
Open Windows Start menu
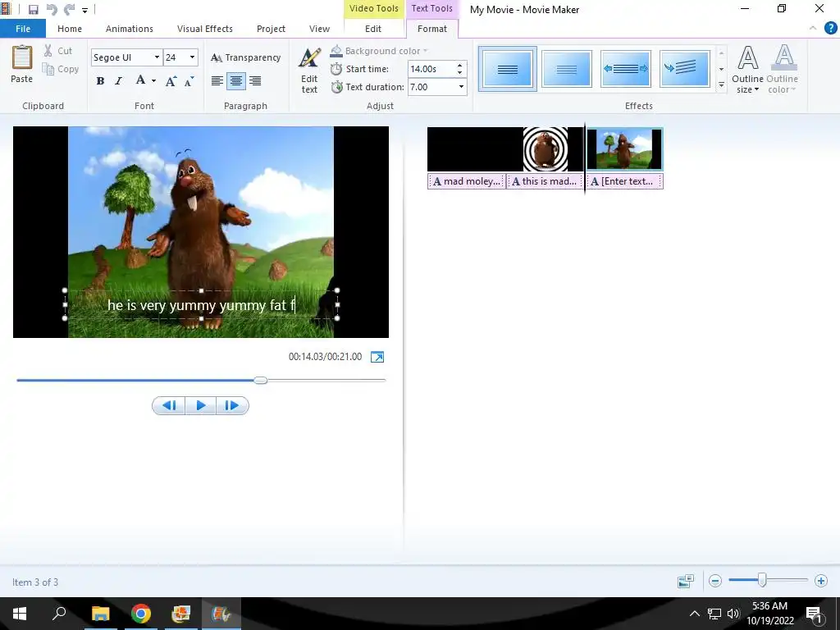(x=20, y=614)
